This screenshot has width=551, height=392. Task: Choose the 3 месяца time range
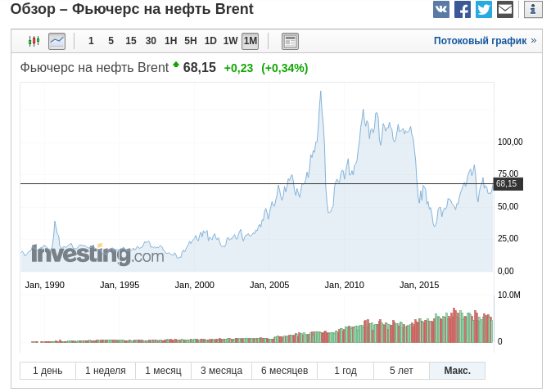[221, 371]
